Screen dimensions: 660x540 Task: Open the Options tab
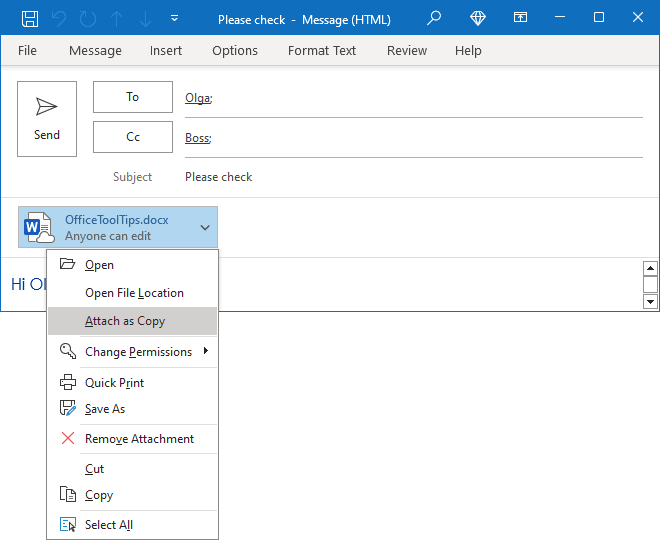click(235, 51)
